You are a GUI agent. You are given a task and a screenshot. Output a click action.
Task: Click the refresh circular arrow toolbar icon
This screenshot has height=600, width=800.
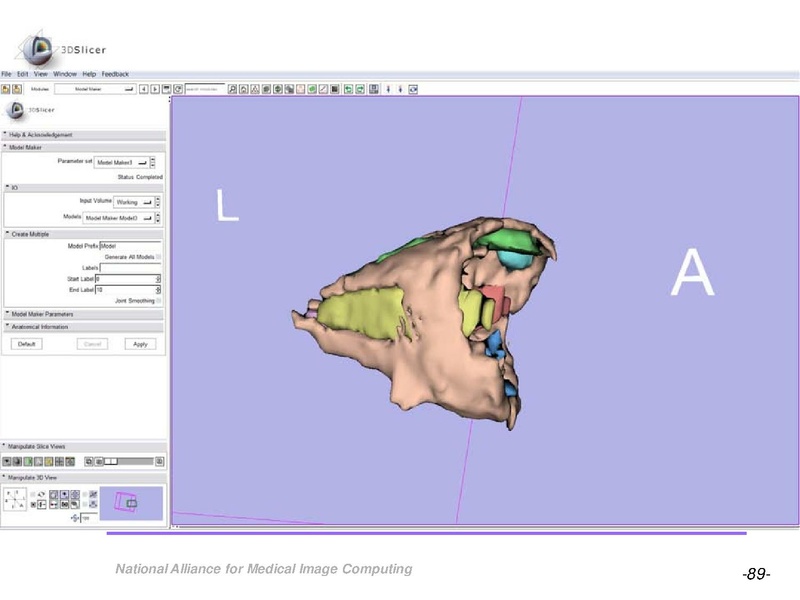point(178,89)
